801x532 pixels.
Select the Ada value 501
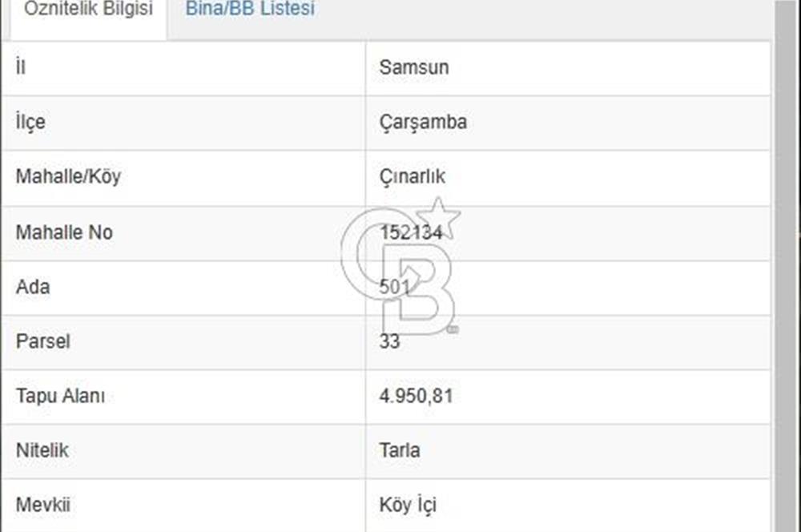[x=394, y=287]
